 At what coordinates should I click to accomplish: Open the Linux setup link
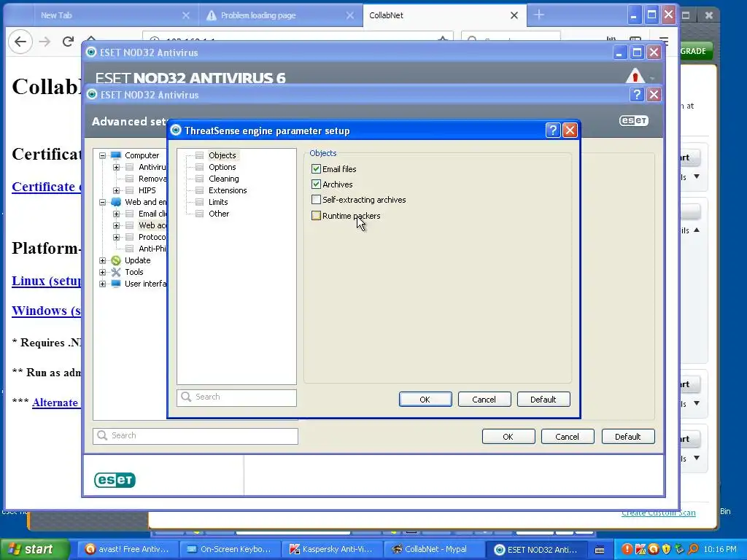pos(46,281)
